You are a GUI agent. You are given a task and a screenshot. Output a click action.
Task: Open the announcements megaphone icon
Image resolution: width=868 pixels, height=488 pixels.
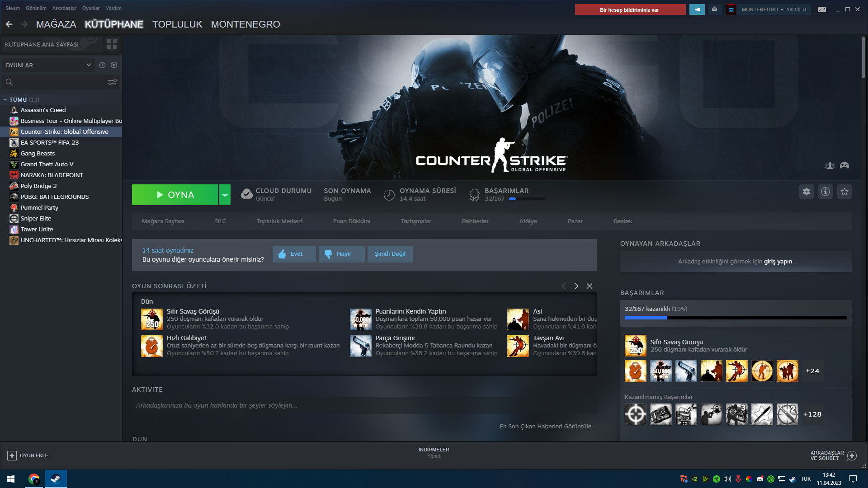pyautogui.click(x=697, y=9)
